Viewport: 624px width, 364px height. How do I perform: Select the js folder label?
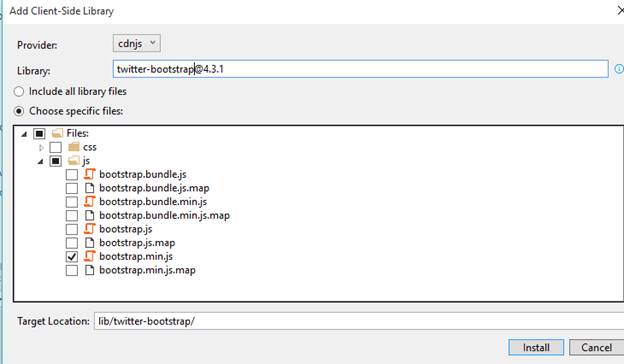[86, 161]
